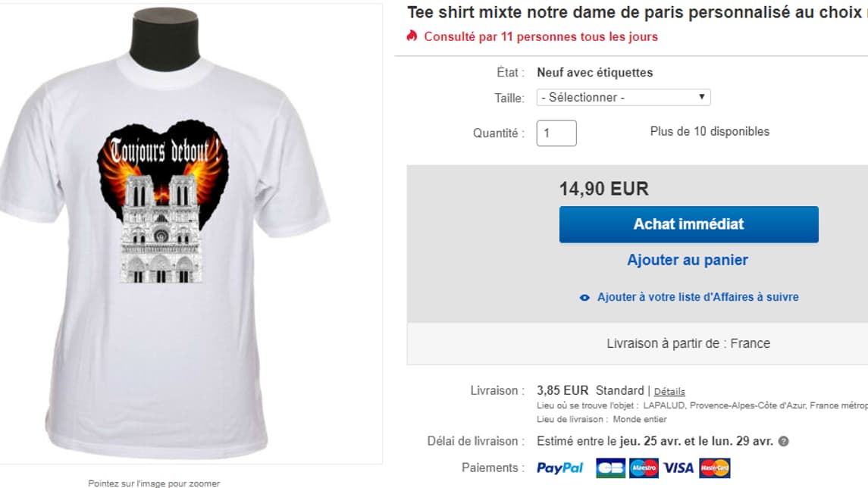This screenshot has height=488, width=868.
Task: Click the Maestro payment icon
Action: pyautogui.click(x=644, y=468)
